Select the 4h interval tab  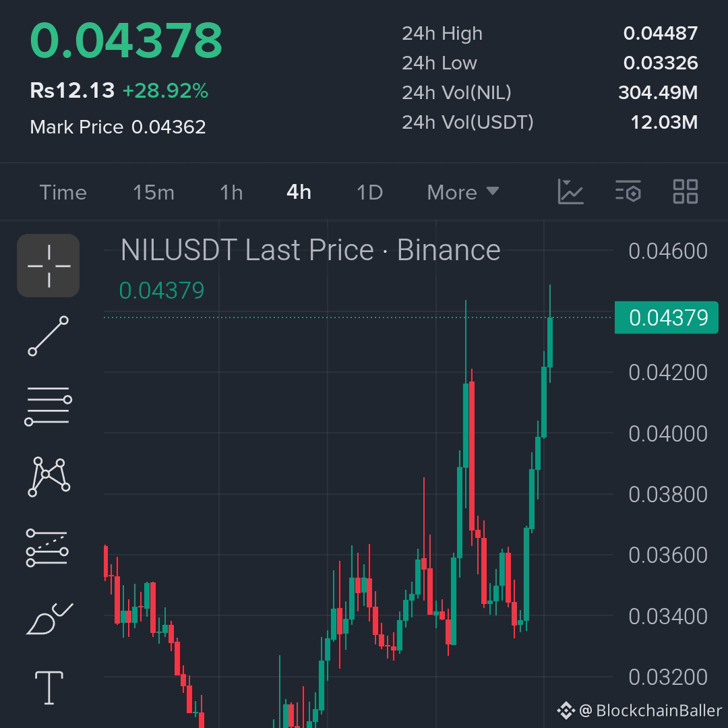[x=299, y=192]
